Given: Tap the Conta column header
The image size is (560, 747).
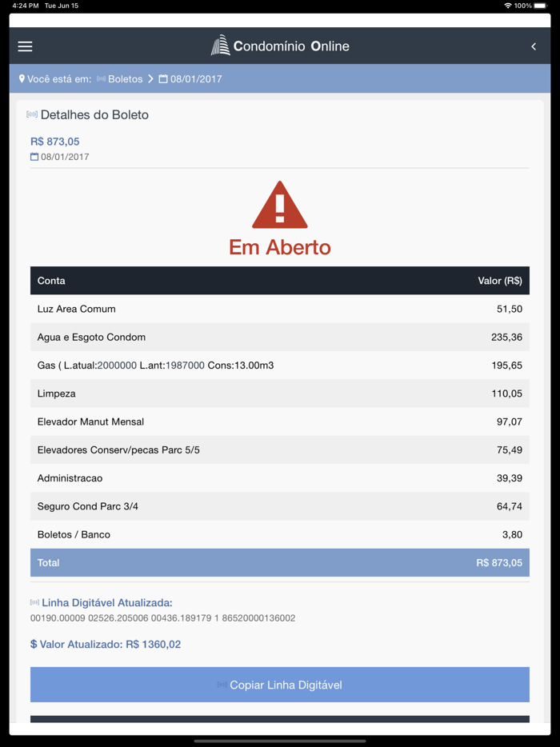Looking at the screenshot, I should (x=51, y=281).
